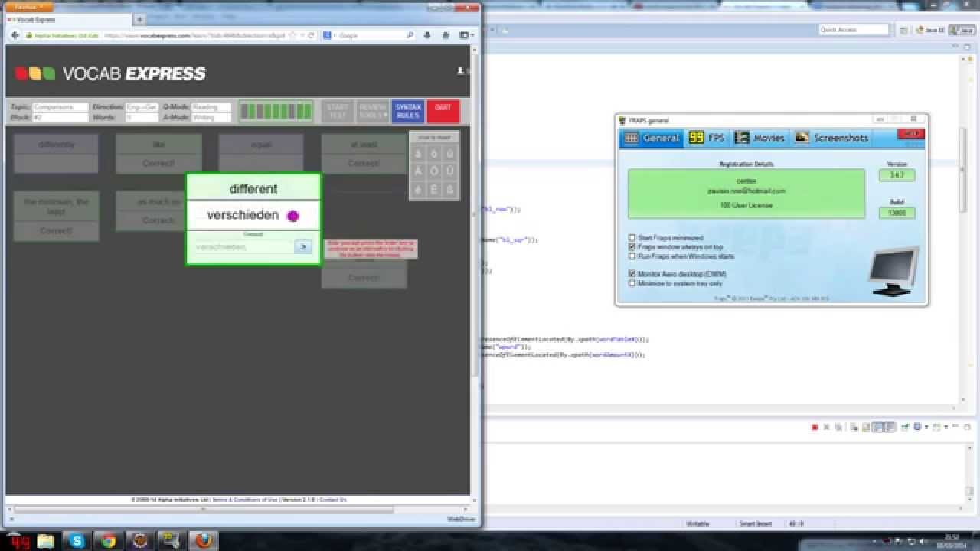Enable Run Fraps when Windows starts
This screenshot has width=980, height=551.
(632, 256)
